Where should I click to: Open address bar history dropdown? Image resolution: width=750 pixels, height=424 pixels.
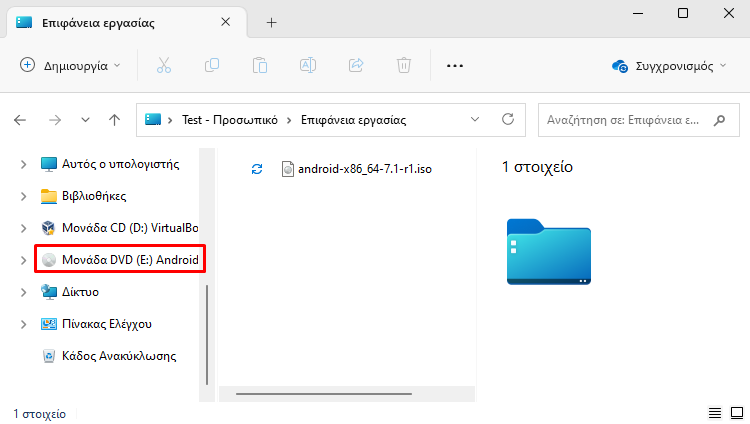[474, 119]
